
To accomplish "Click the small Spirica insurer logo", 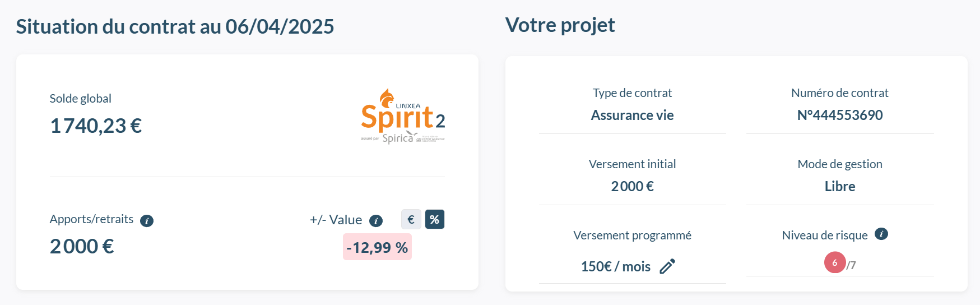I will [x=398, y=138].
